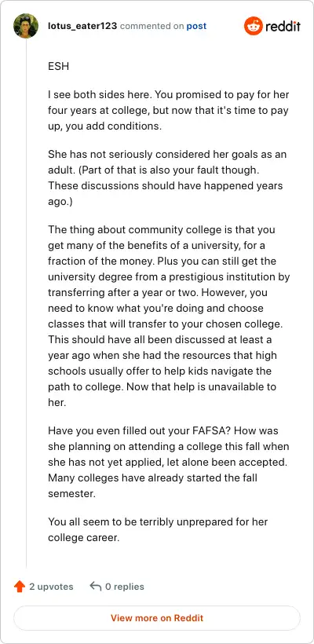This screenshot has height=644, width=314.
Task: Click the "View more on Reddit" button
Action: tap(157, 618)
